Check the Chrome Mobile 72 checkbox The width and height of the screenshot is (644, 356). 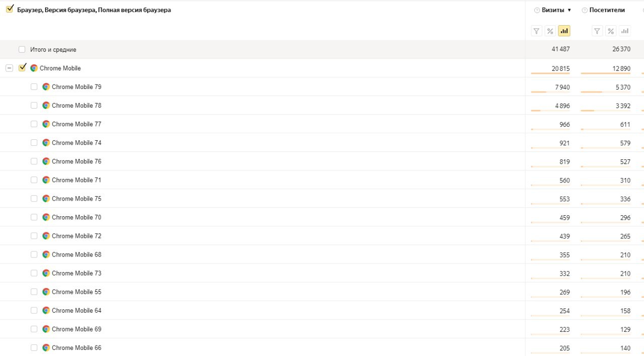pos(34,235)
